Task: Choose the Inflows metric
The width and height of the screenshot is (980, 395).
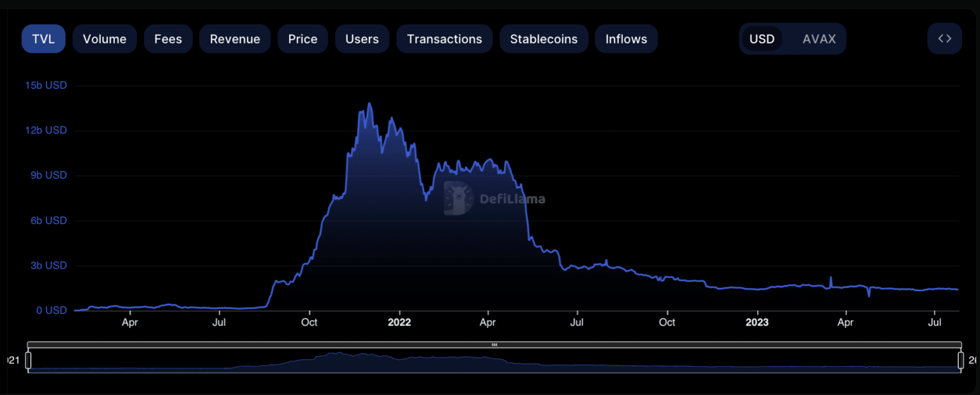Action: pos(626,39)
